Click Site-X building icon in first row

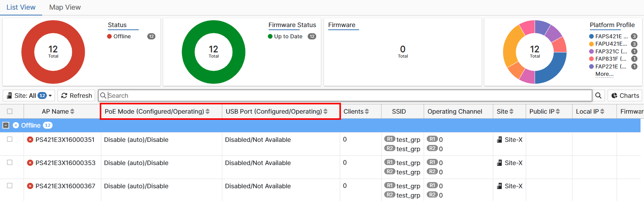click(x=499, y=140)
